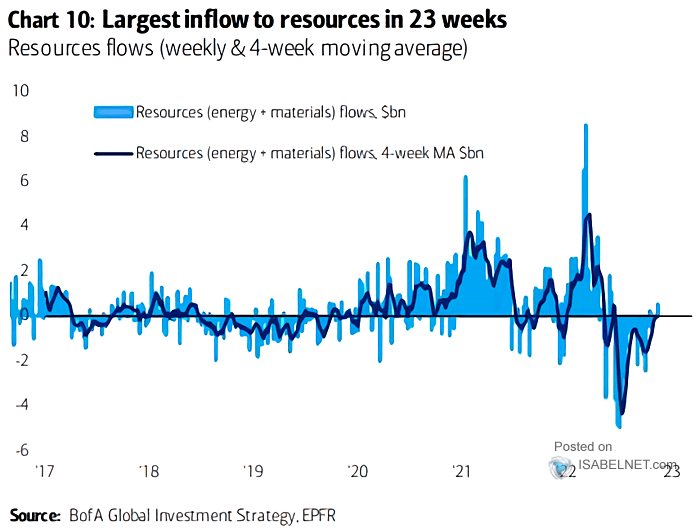Screen dimensions: 700x532
Task: Click the x-axis label '18
Action: 149,471
